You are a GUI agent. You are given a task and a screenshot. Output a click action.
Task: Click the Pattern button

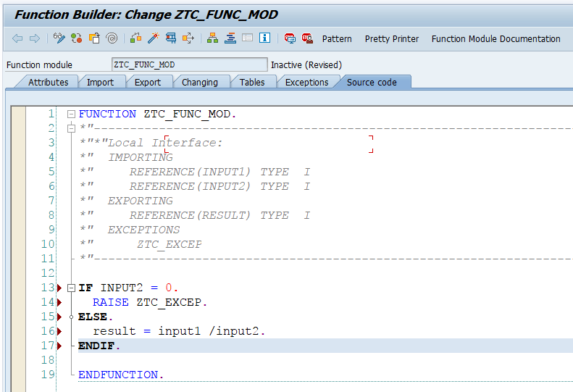[337, 38]
